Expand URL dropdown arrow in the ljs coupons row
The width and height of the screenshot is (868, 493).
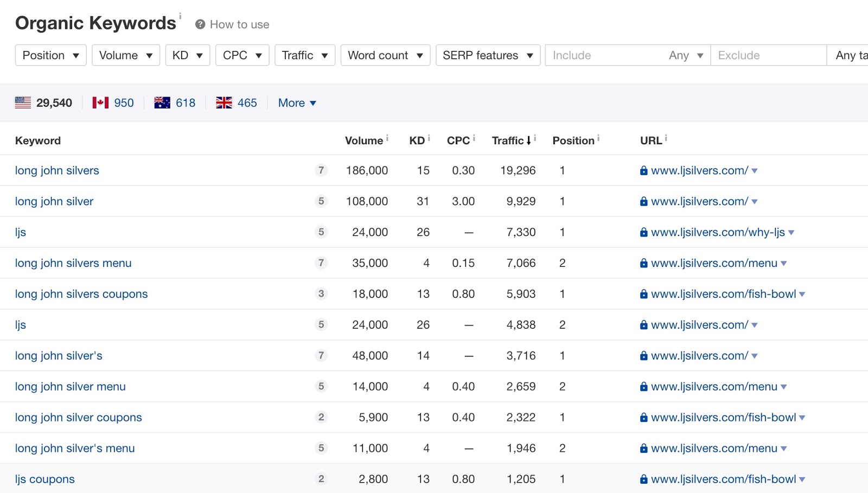click(802, 480)
